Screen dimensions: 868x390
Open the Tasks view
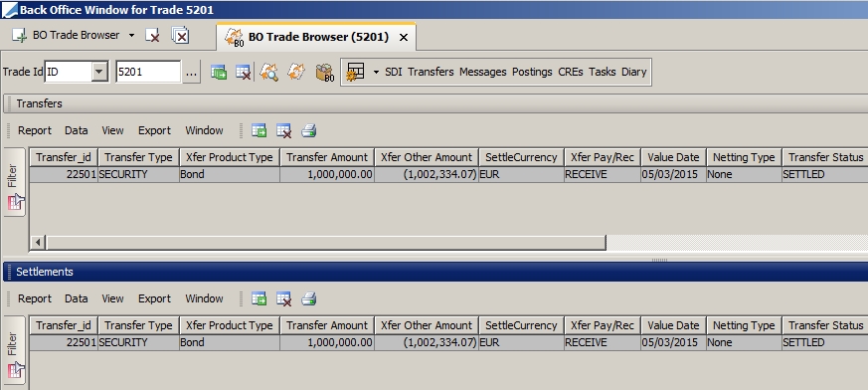point(603,72)
